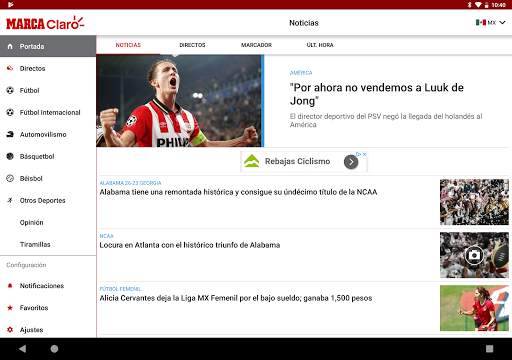
Task: Tap the Favoritos star icon
Action: 10,308
